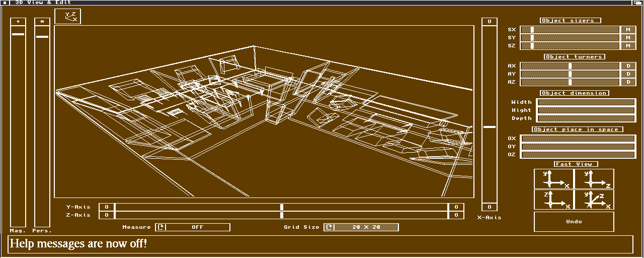Click the Width dimension field
The image size is (644, 258).
click(x=586, y=102)
